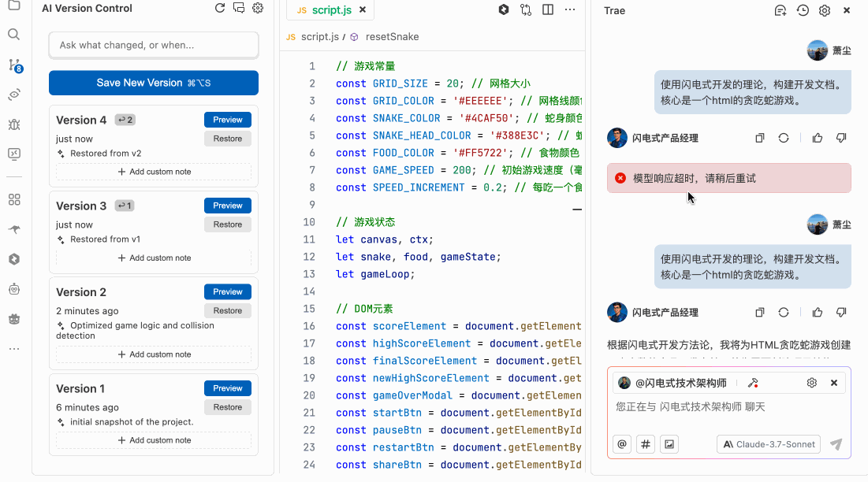Add custom note to Version 3

[x=154, y=258]
